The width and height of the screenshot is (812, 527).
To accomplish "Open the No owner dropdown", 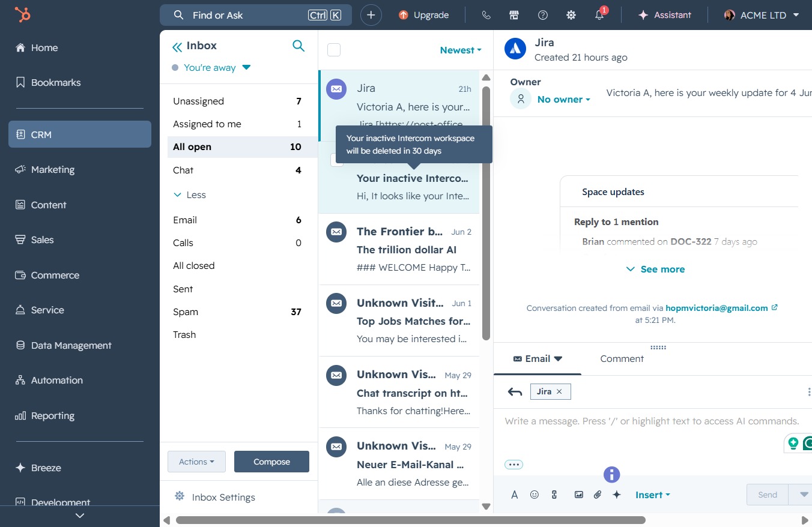I will (563, 100).
